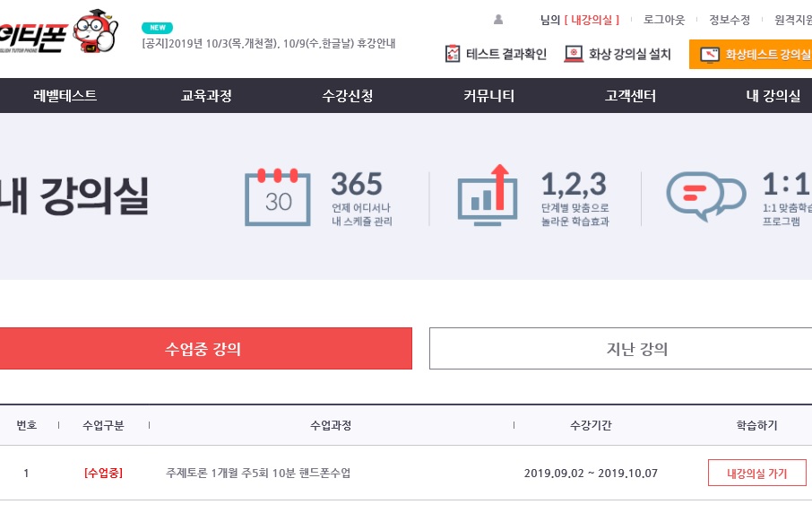Click the test result clipboard icon
The height and width of the screenshot is (513, 812).
point(453,54)
